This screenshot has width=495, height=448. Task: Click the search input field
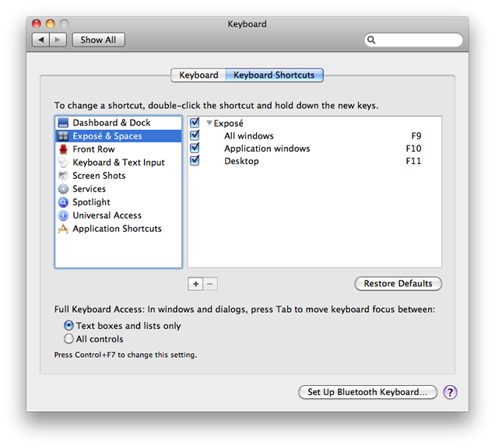(413, 40)
